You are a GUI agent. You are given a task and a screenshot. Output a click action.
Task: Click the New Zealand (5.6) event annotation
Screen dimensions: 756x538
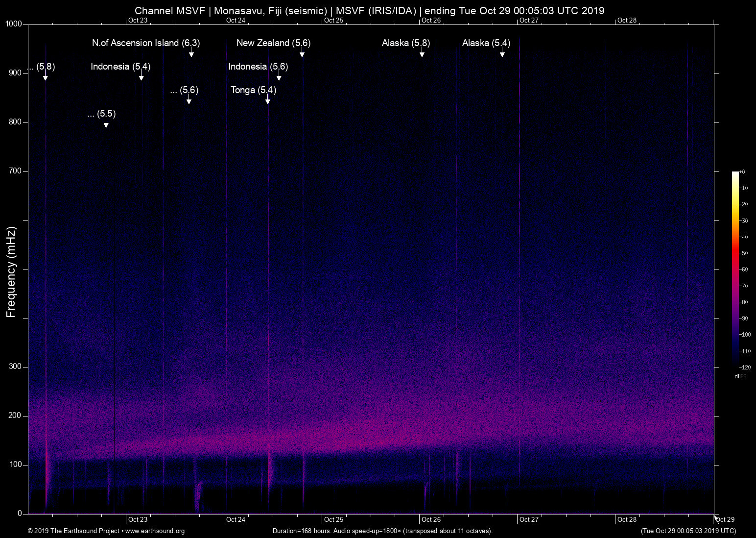click(x=273, y=43)
